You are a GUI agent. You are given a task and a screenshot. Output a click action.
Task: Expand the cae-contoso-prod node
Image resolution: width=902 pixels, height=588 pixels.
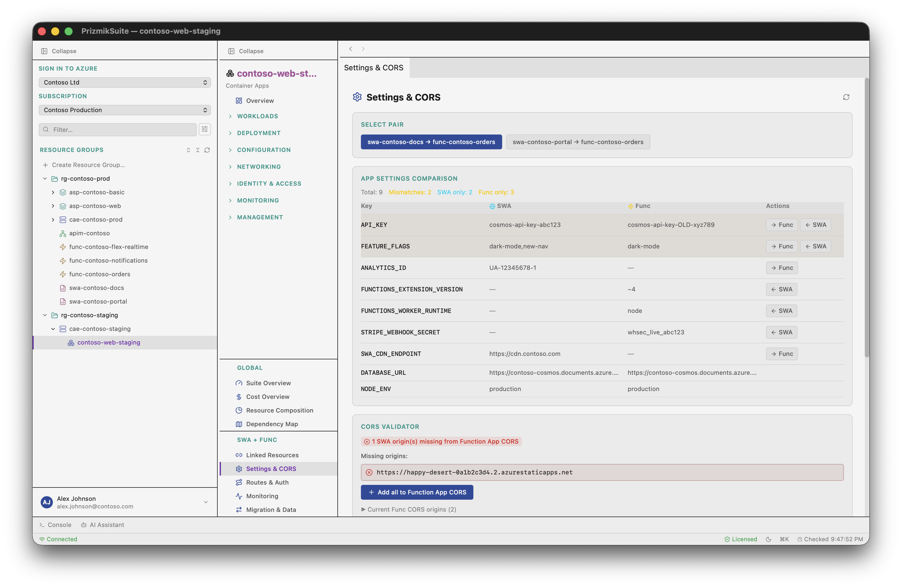point(53,220)
